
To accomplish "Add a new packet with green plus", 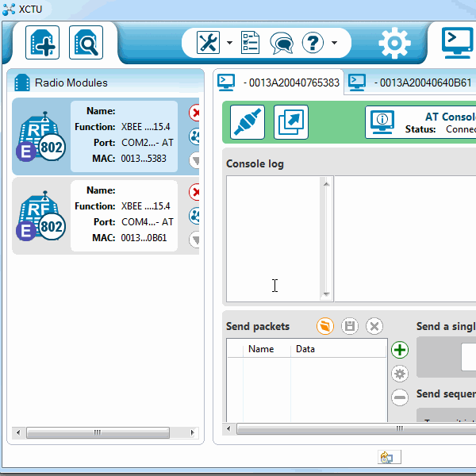I will (400, 350).
